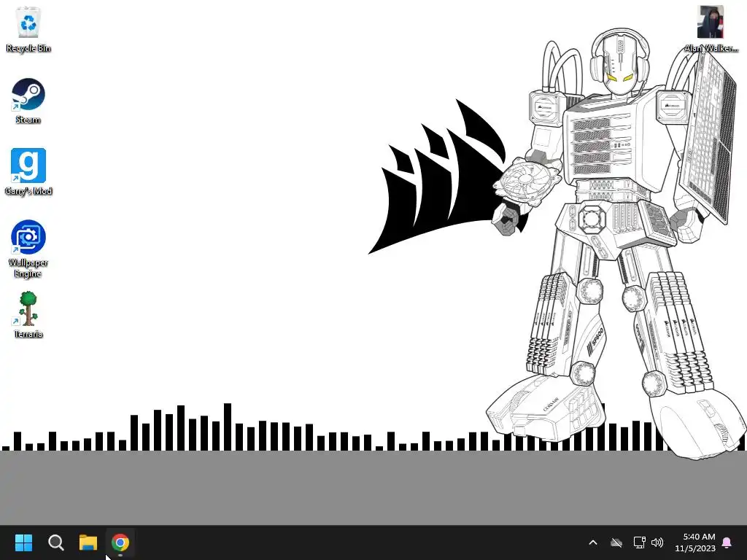Viewport: 747px width, 560px height.
Task: Select the Steam desktop shortcut
Action: [x=28, y=101]
